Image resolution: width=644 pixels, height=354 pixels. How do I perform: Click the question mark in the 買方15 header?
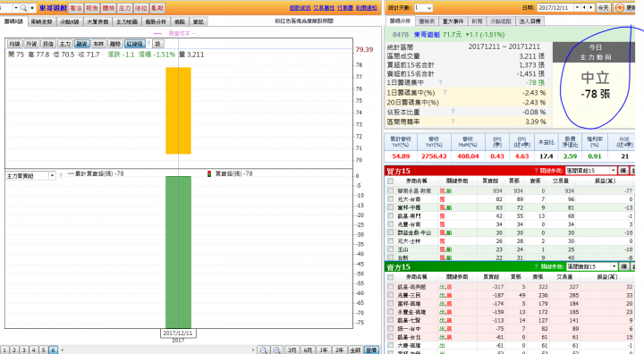click(536, 171)
